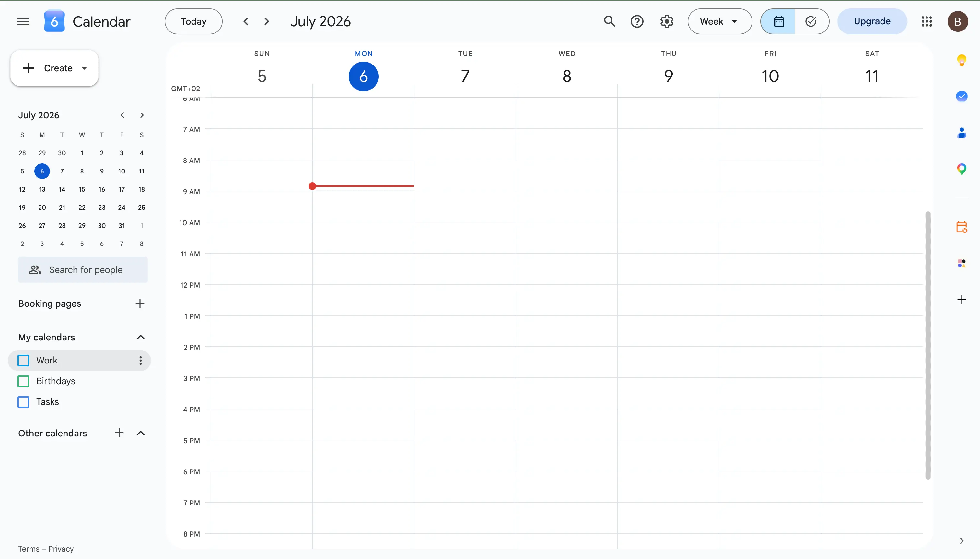
Task: Click the main calendar vertical scrollbar
Action: (928, 346)
